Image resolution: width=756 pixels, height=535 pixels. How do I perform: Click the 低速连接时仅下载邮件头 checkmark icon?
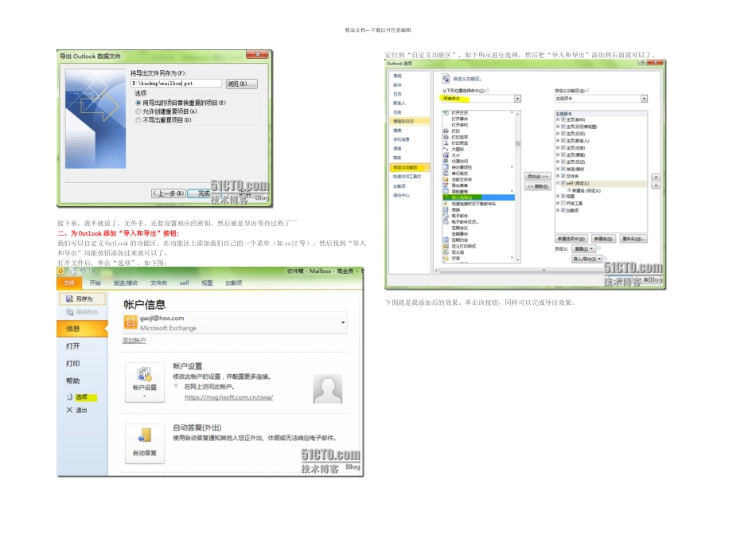click(x=446, y=204)
